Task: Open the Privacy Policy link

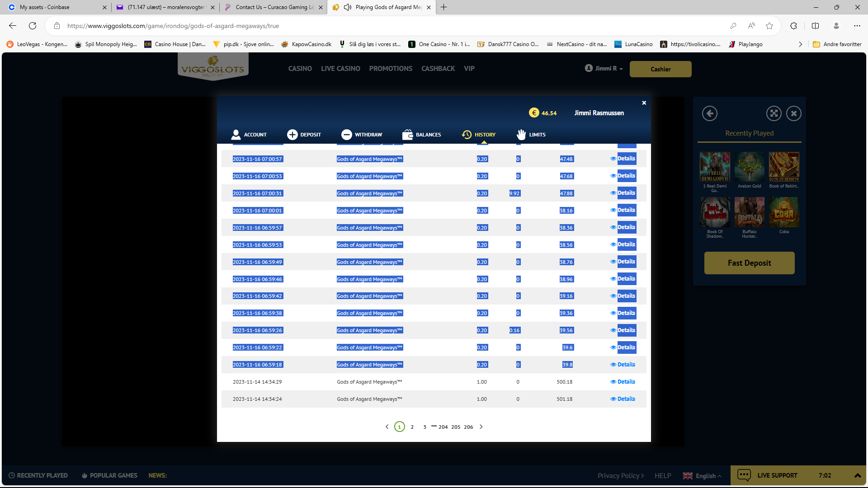Action: tap(621, 475)
